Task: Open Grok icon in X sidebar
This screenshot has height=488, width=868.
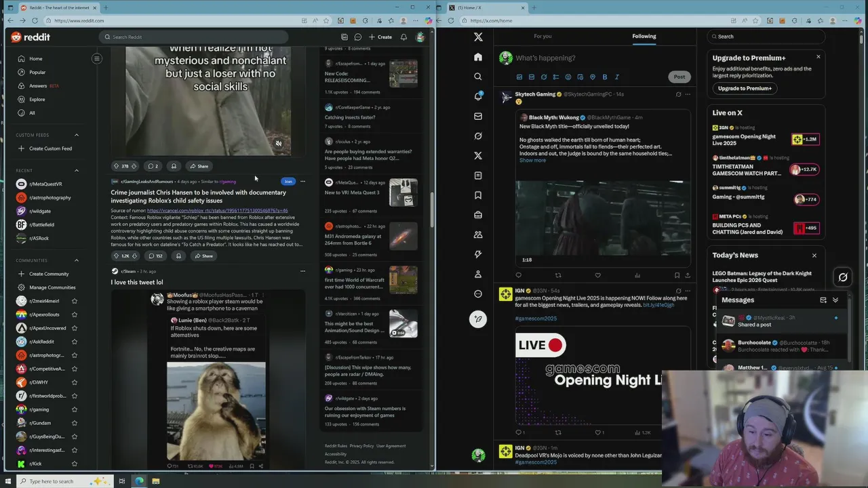Action: (478, 136)
